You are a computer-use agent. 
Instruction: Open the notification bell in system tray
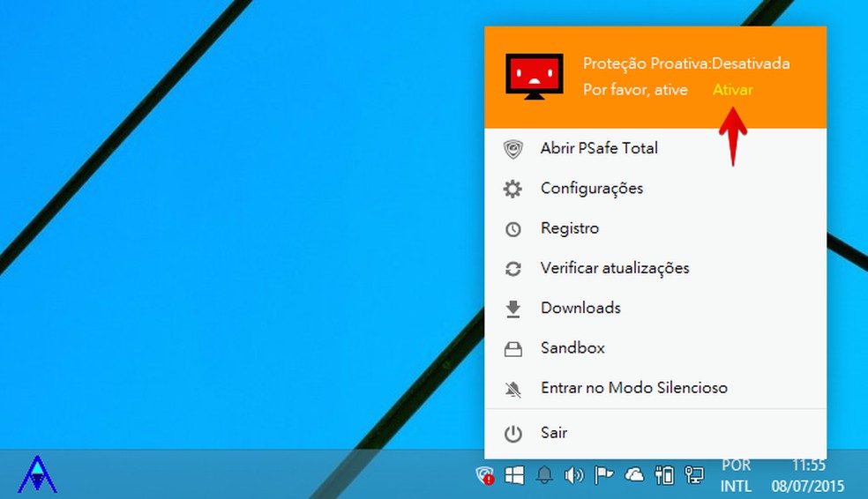(544, 474)
